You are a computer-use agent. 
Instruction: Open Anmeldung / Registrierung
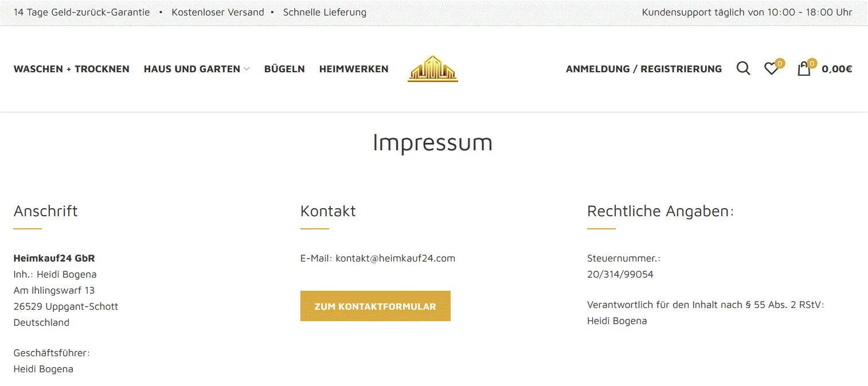(644, 69)
